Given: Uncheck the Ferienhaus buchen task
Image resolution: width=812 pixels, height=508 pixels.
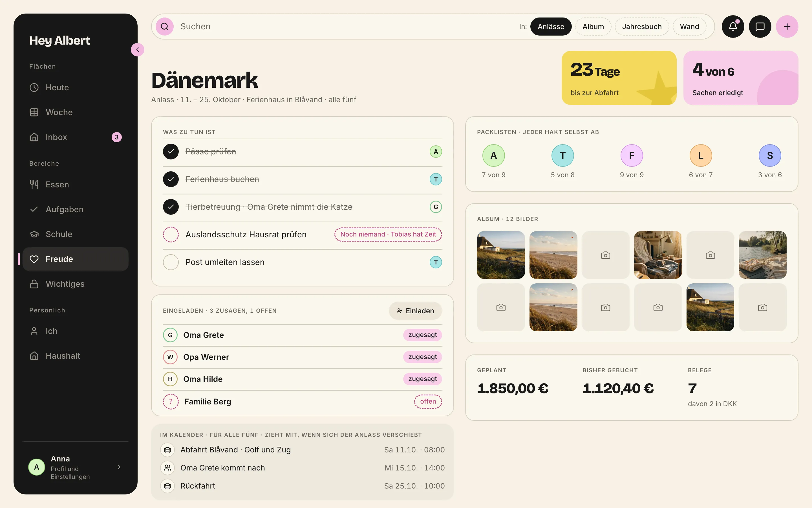Looking at the screenshot, I should click(x=171, y=179).
